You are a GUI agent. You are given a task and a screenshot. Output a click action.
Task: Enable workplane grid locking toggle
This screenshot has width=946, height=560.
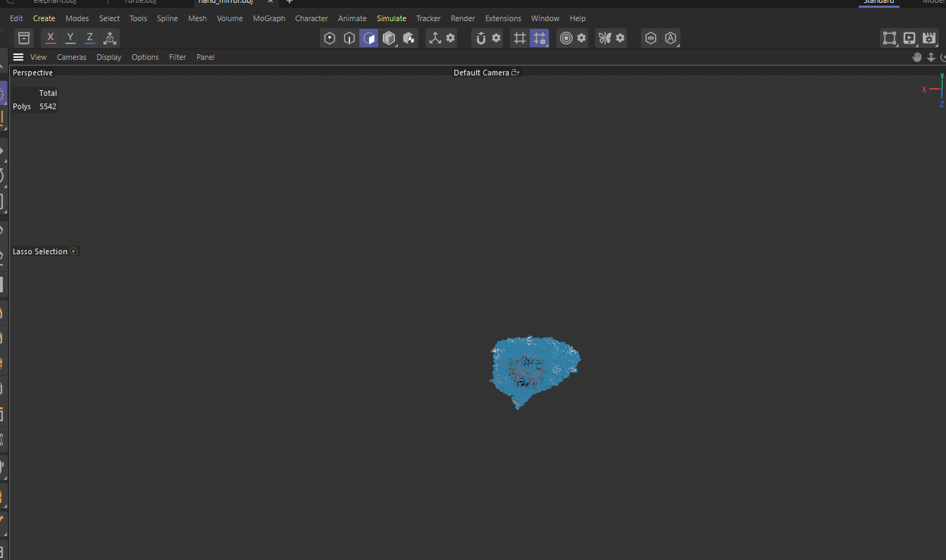(x=539, y=38)
